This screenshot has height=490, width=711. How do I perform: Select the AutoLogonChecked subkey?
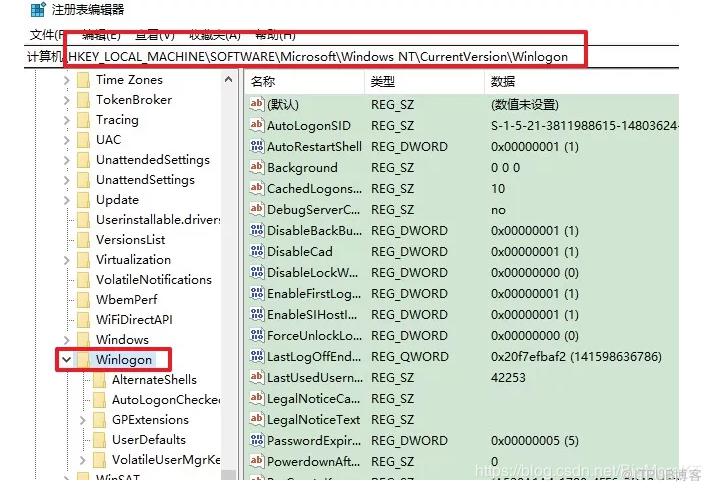coord(166,400)
